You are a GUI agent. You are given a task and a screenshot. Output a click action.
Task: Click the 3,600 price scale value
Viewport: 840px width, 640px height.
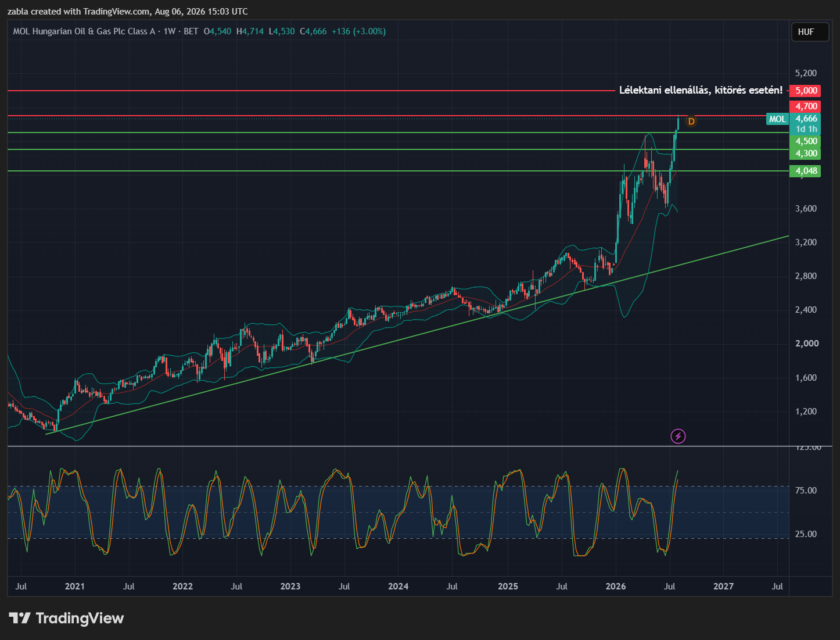(806, 209)
